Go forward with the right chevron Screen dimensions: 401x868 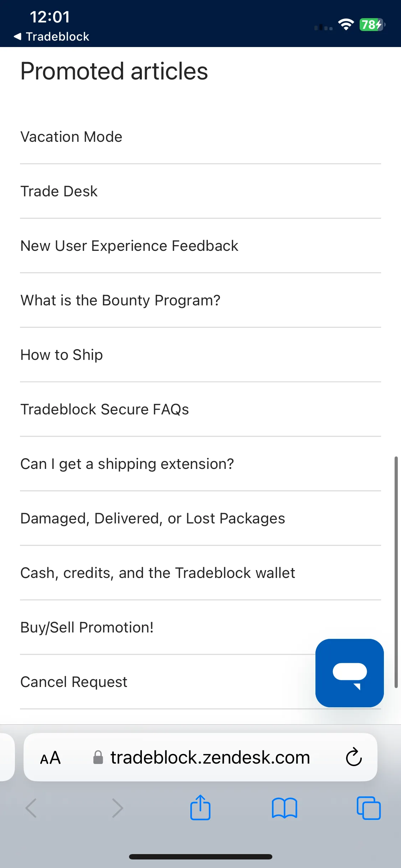(117, 808)
